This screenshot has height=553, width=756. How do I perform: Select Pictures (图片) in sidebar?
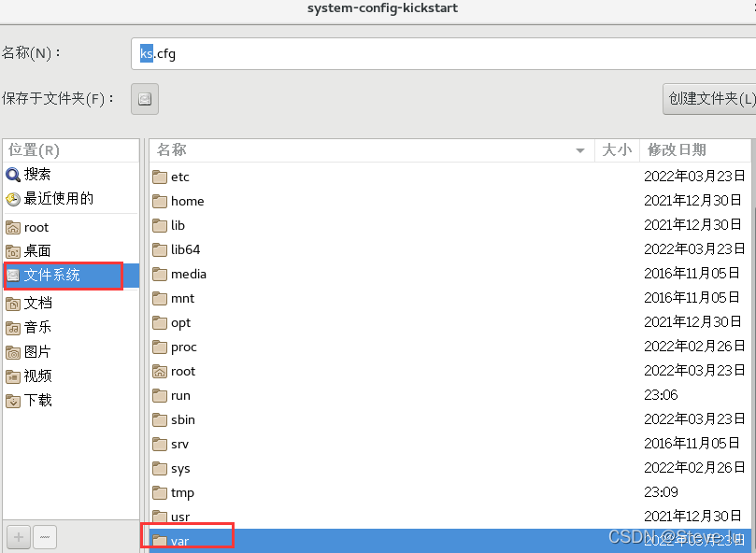coord(71,352)
